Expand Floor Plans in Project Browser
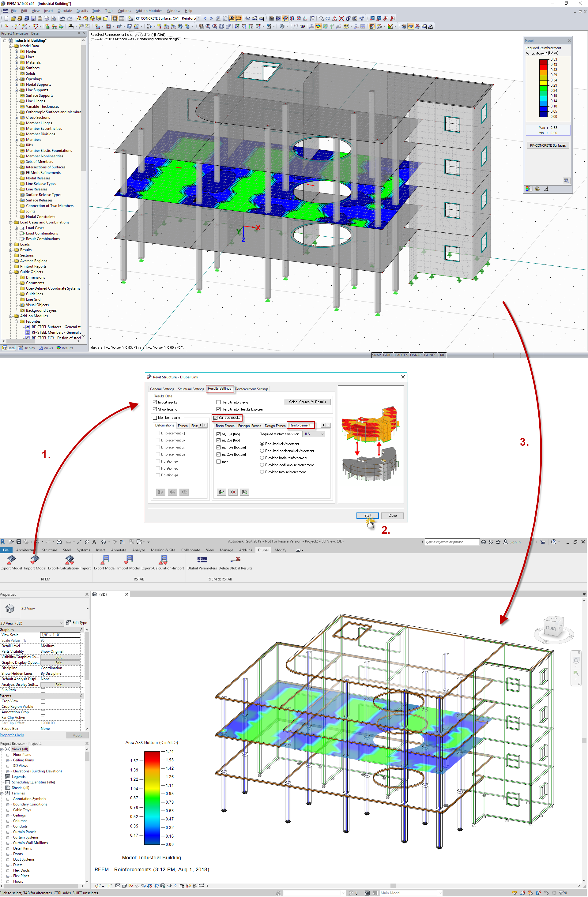 click(x=8, y=755)
